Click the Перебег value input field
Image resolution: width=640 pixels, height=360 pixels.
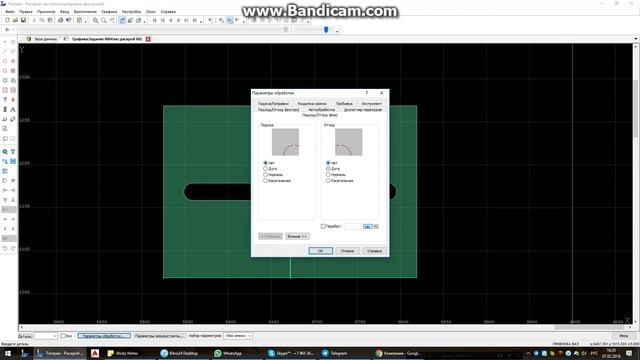coord(352,226)
